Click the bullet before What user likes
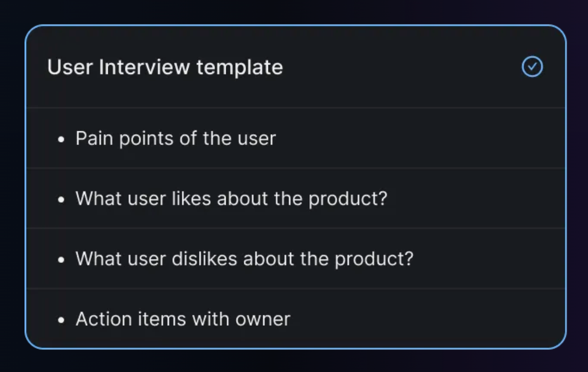Viewport: 588px width, 372px height. (x=61, y=200)
